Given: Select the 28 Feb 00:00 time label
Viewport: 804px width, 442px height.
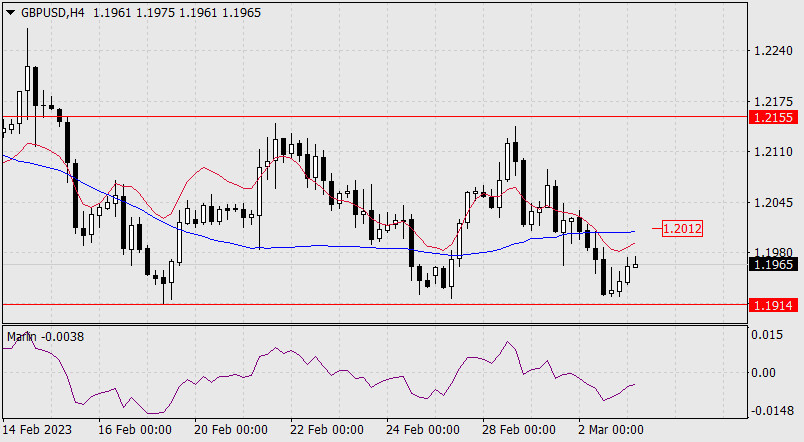Looking at the screenshot, I should pos(518,430).
